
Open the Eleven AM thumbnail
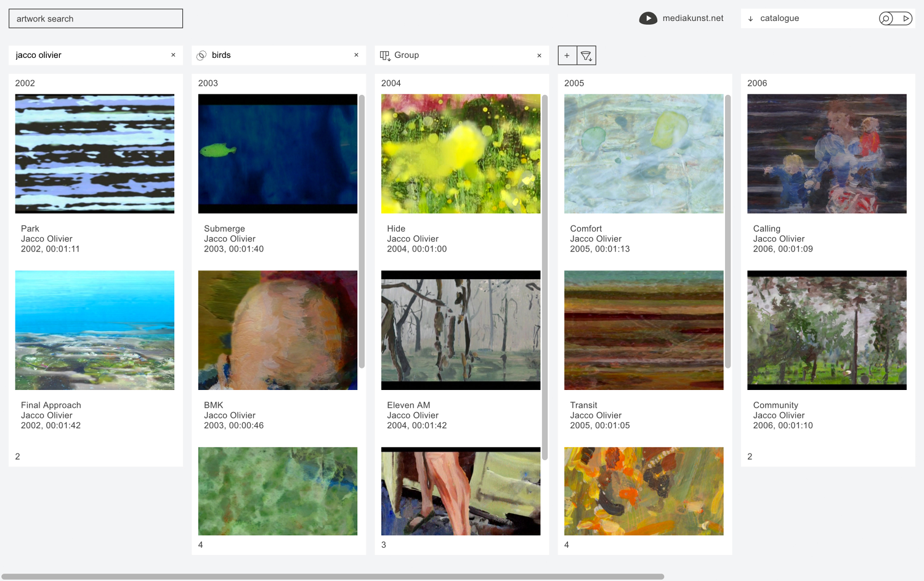pos(461,330)
